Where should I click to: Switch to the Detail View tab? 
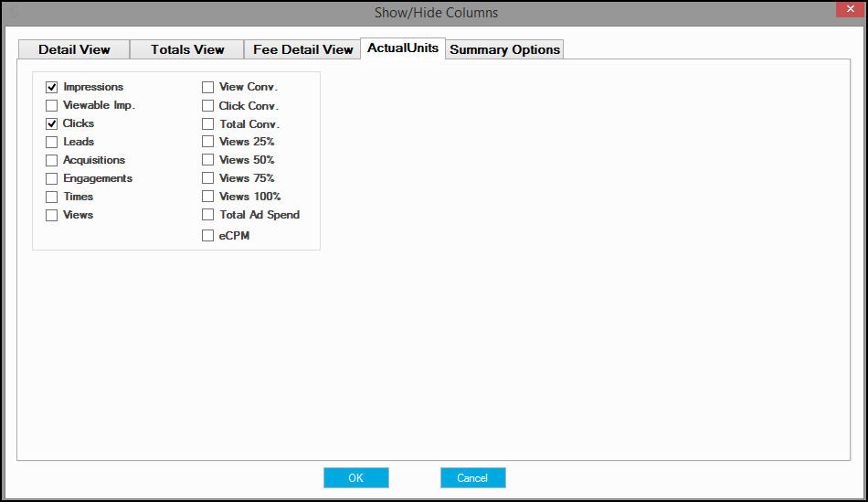[x=74, y=49]
